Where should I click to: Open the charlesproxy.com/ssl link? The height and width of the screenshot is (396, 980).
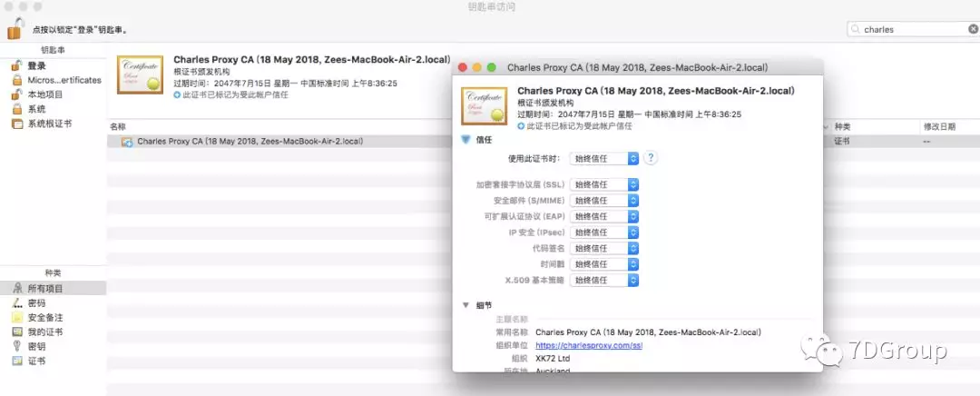(x=589, y=345)
